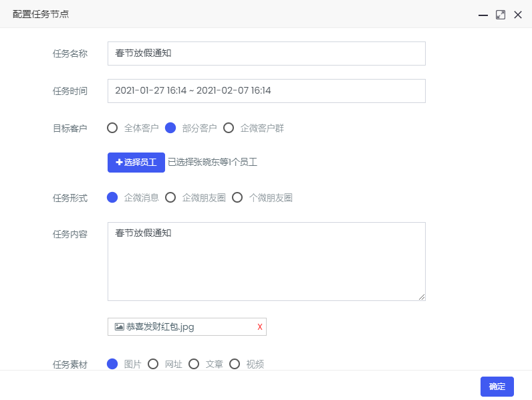This screenshot has height=400, width=532.
Task: Select 全体客户 as target customers
Action: pyautogui.click(x=112, y=128)
